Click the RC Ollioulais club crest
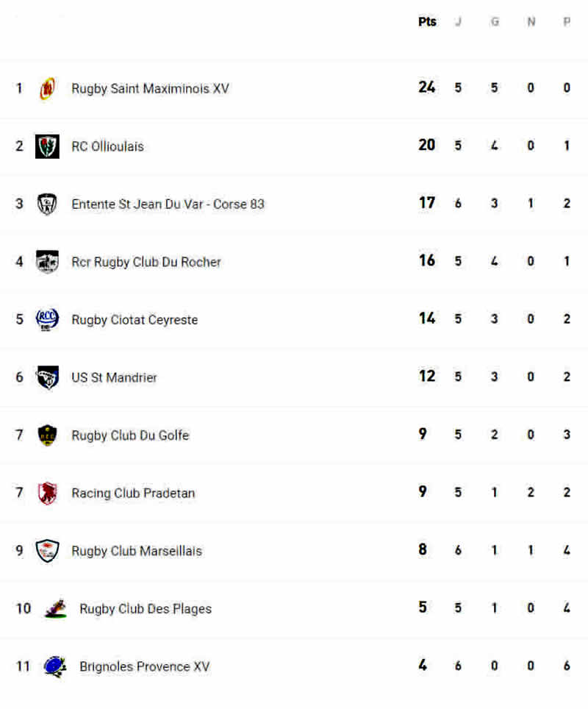The width and height of the screenshot is (588, 709). click(x=48, y=146)
